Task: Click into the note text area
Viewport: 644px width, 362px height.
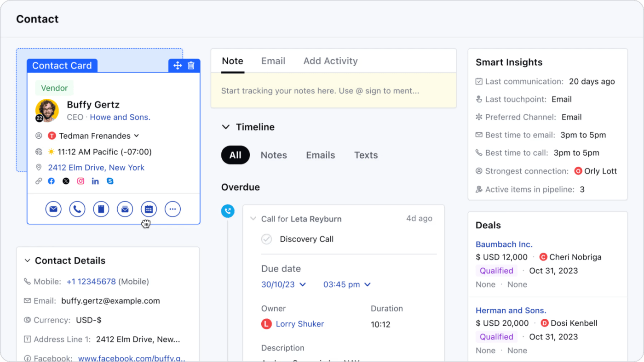Action: pos(333,91)
